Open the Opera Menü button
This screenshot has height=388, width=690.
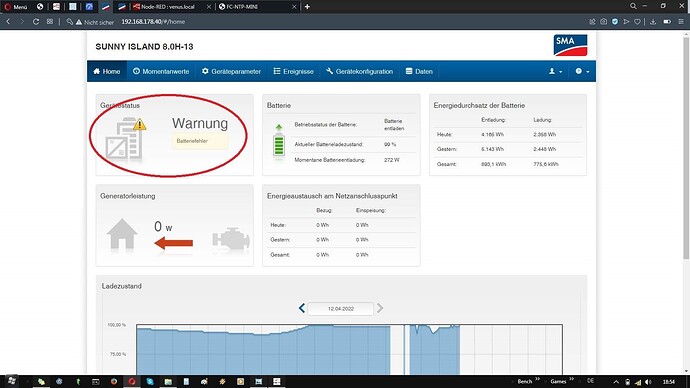(16, 7)
